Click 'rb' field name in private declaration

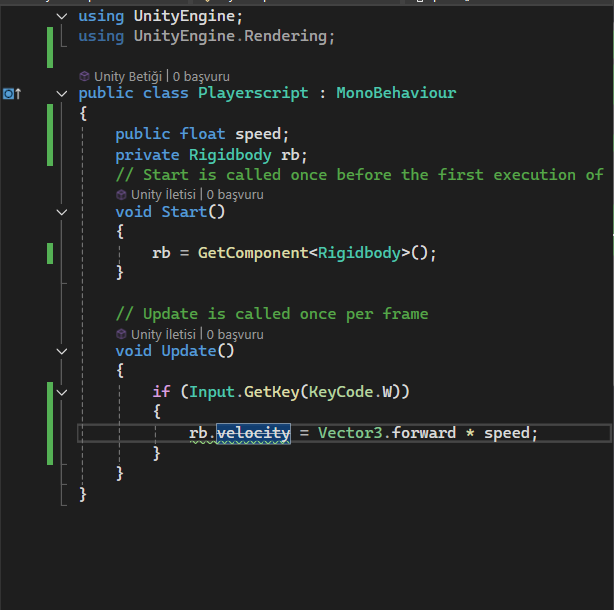click(290, 155)
